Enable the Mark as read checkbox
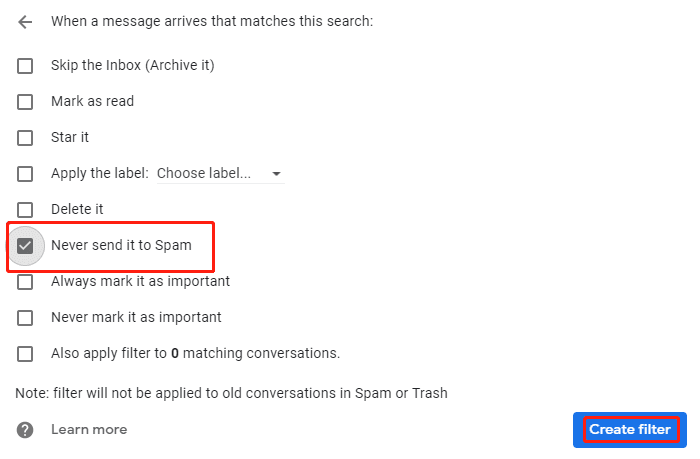Image resolution: width=700 pixels, height=459 pixels. point(25,102)
